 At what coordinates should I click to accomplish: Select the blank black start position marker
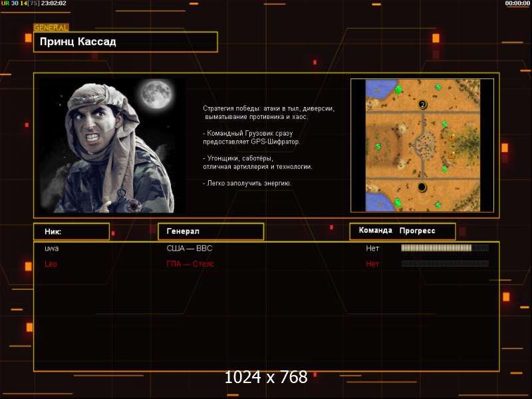point(422,187)
